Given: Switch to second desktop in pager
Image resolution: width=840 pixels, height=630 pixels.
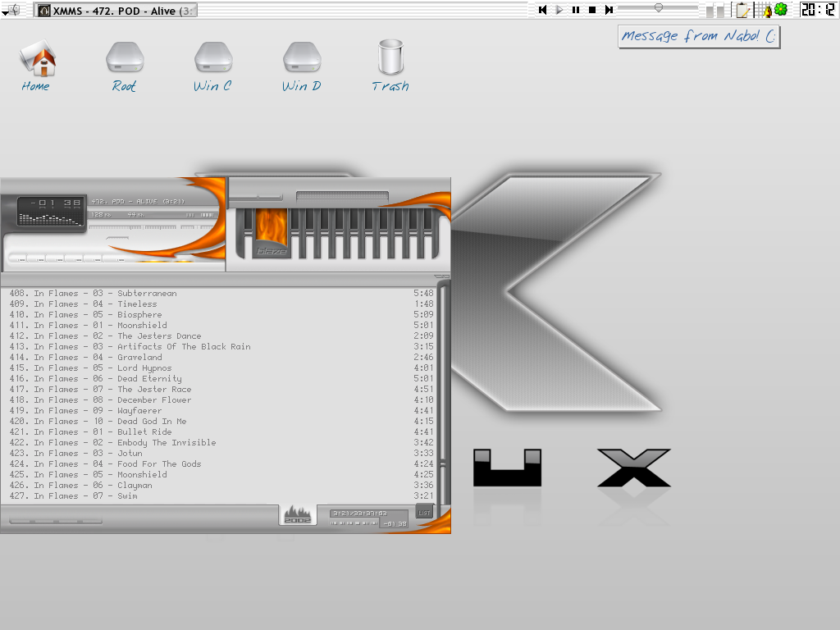Looking at the screenshot, I should click(x=720, y=11).
